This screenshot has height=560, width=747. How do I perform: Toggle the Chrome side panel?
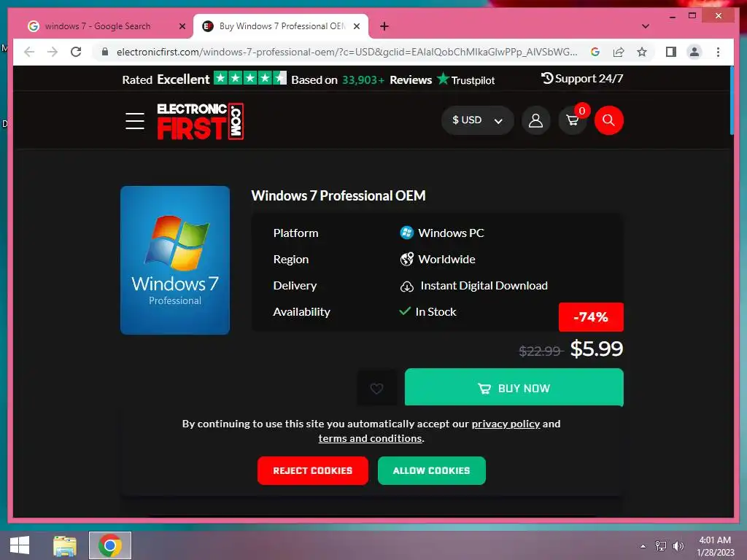pyautogui.click(x=671, y=52)
